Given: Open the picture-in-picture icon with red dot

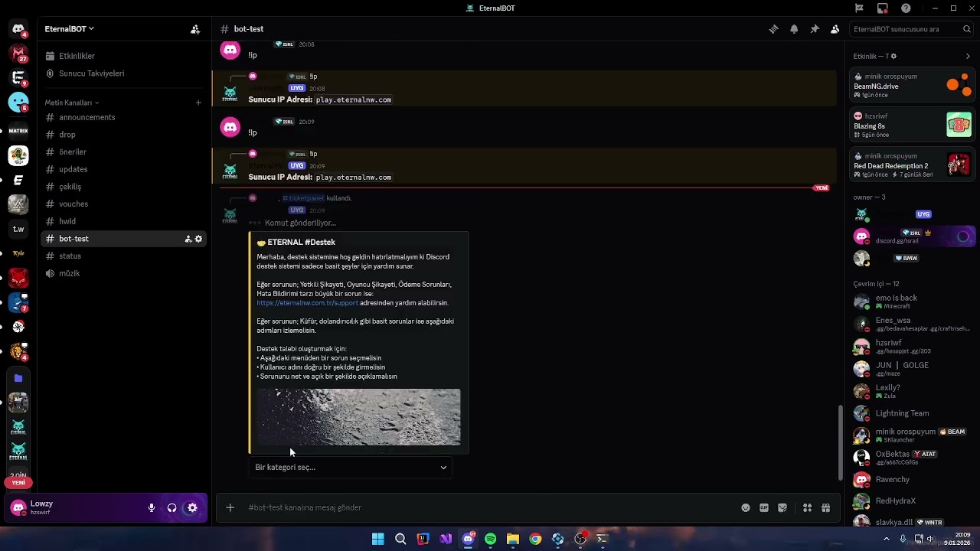Looking at the screenshot, I should [x=883, y=8].
